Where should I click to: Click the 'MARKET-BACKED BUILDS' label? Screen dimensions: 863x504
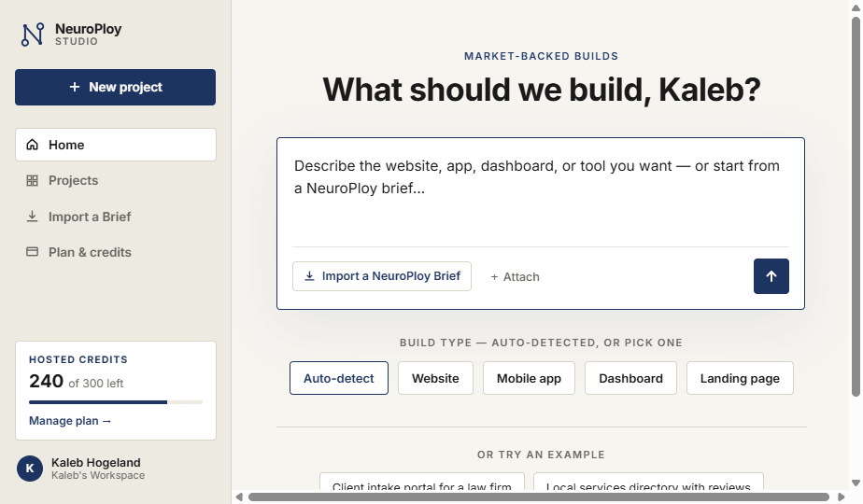click(541, 56)
